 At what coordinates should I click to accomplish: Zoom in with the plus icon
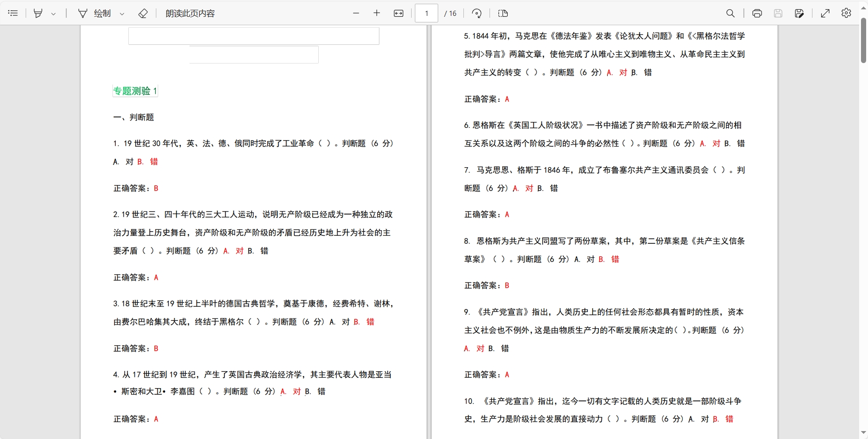(x=377, y=13)
